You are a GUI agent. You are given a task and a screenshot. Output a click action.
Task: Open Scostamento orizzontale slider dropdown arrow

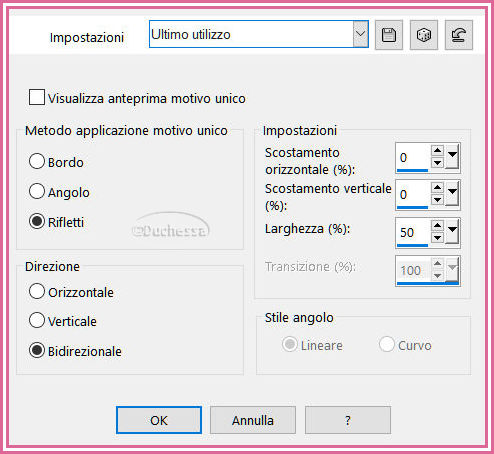tap(452, 155)
